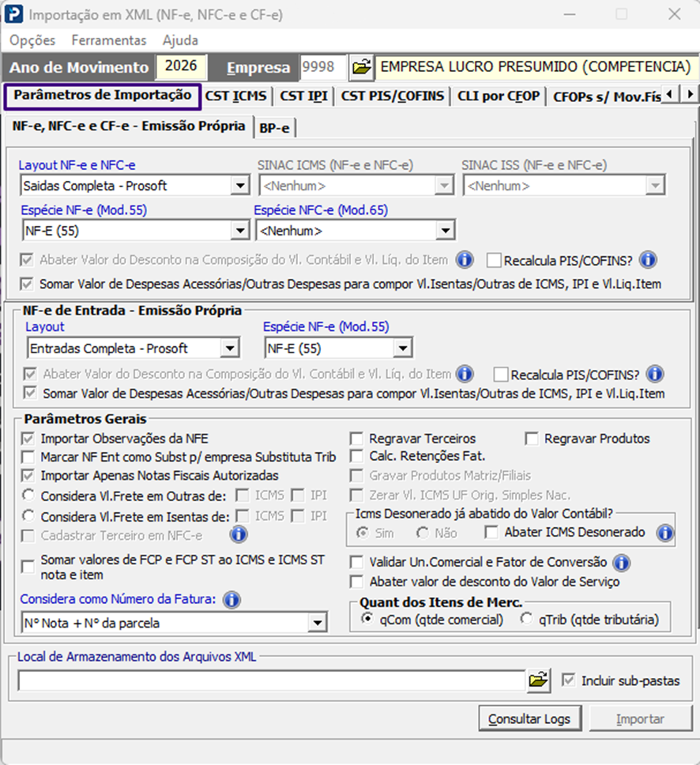Click Consultar Logs button
700x765 pixels.
pyautogui.click(x=530, y=718)
